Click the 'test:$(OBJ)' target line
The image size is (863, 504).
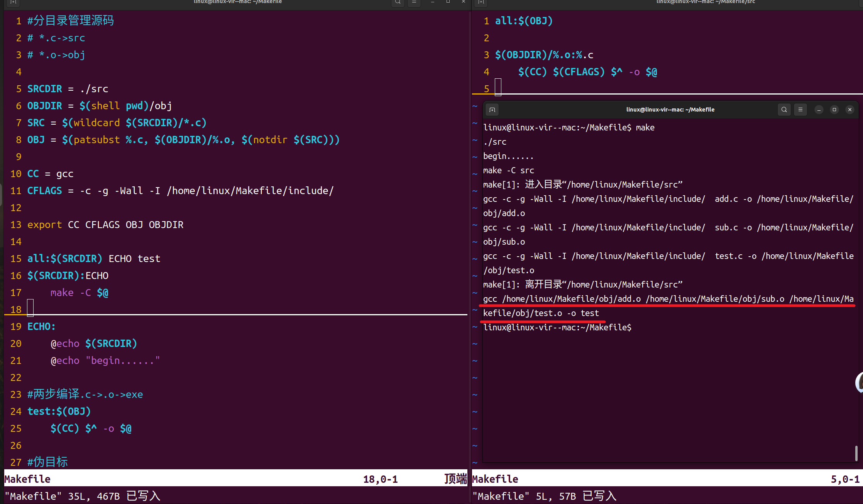pos(59,411)
